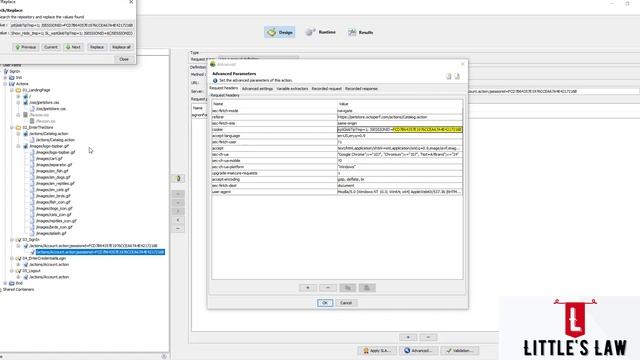
Task: Expand the End tree node
Action: coord(5,283)
